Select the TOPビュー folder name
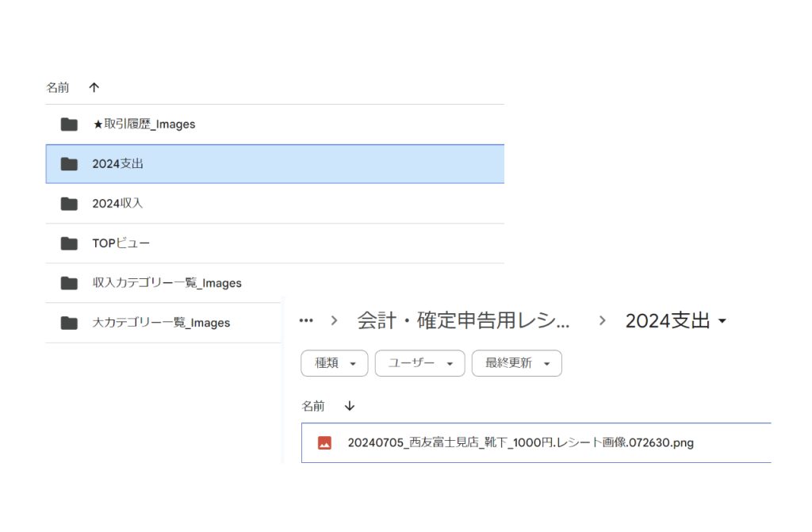This screenshot has height=532, width=812. point(121,243)
